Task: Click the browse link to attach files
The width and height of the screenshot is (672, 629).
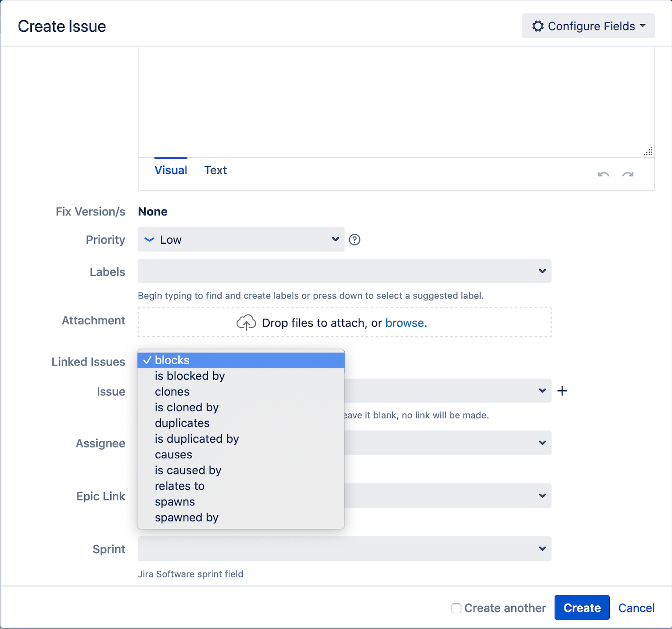Action: coord(406,323)
